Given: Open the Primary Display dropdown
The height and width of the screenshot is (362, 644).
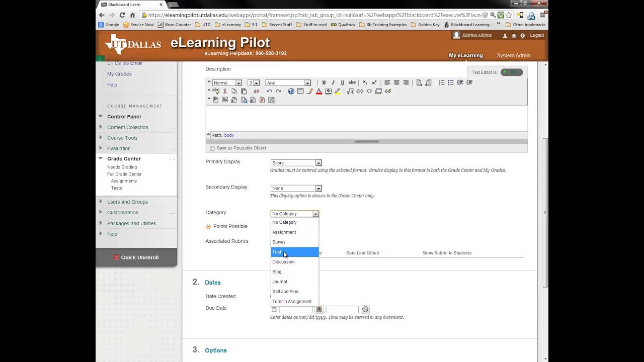Looking at the screenshot, I should pos(296,163).
